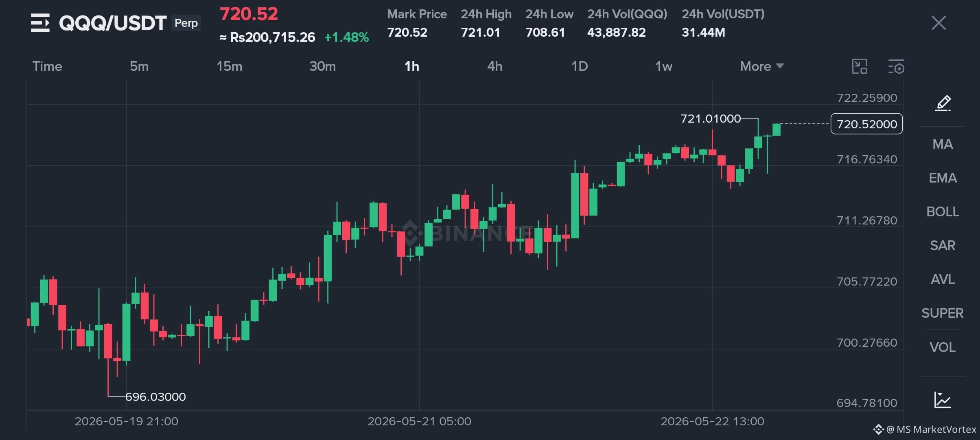Select the 1h timeframe

(411, 66)
